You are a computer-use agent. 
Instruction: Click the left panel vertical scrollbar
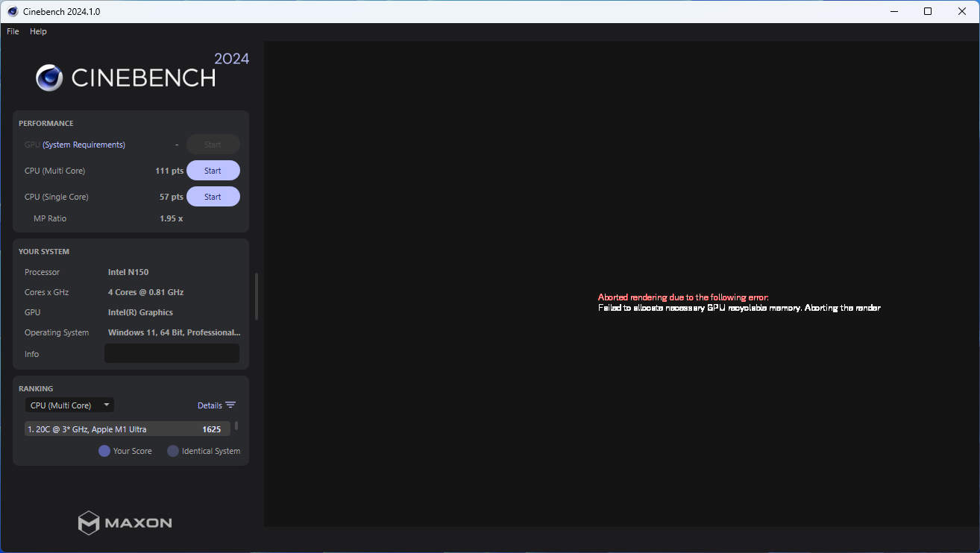257,296
